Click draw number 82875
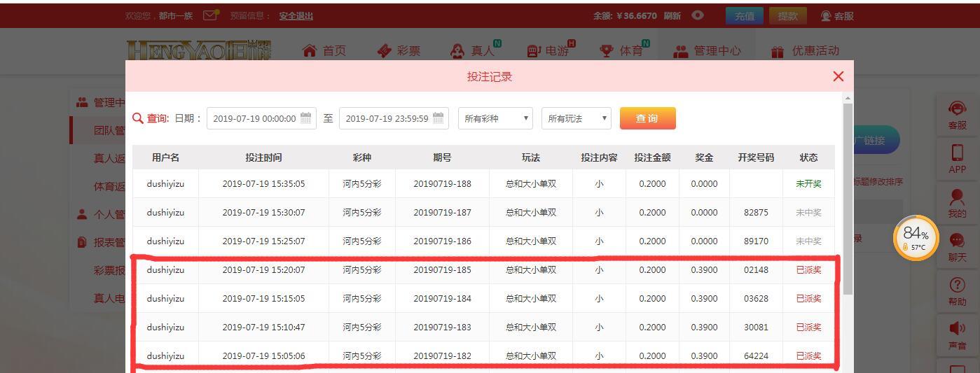The width and height of the screenshot is (980, 373). click(x=756, y=213)
